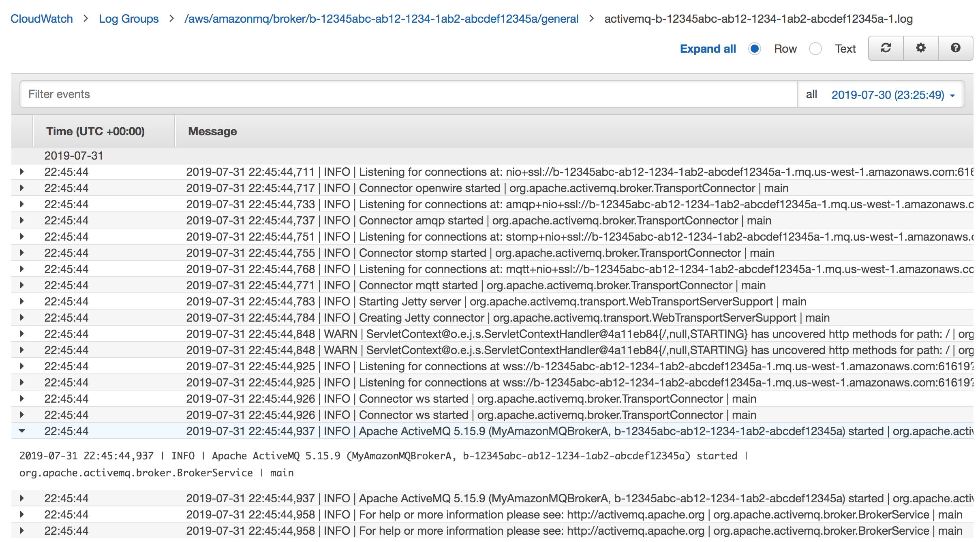Expand the last 'For help' log event
Screen dimensions: 980x542
22,530
